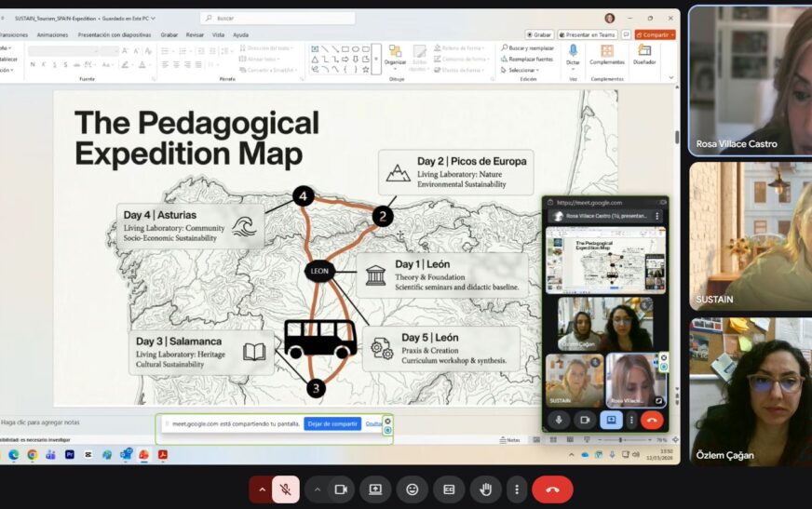Image resolution: width=812 pixels, height=509 pixels.
Task: Select the text box shape in gallery
Action: tap(315, 49)
